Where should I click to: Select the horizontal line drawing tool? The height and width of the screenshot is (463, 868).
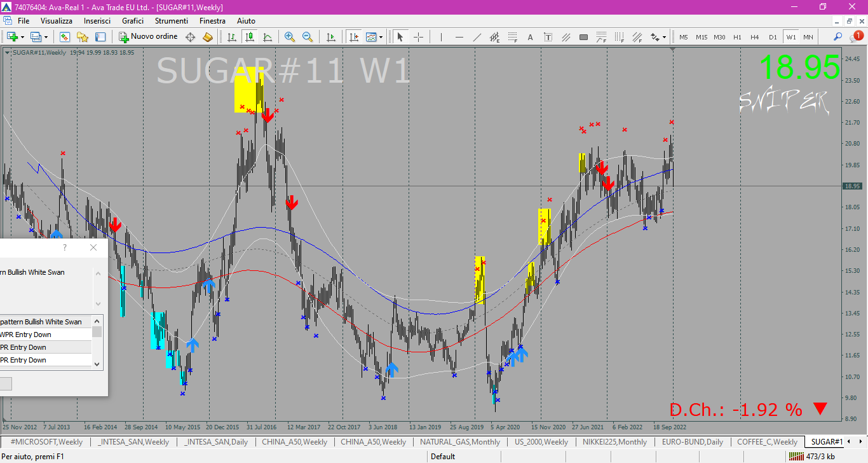[459, 37]
